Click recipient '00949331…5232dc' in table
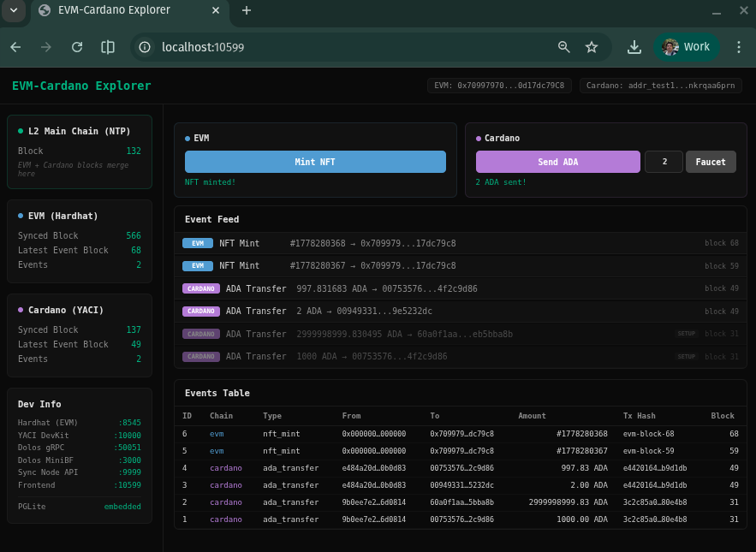The image size is (756, 552). 461,485
